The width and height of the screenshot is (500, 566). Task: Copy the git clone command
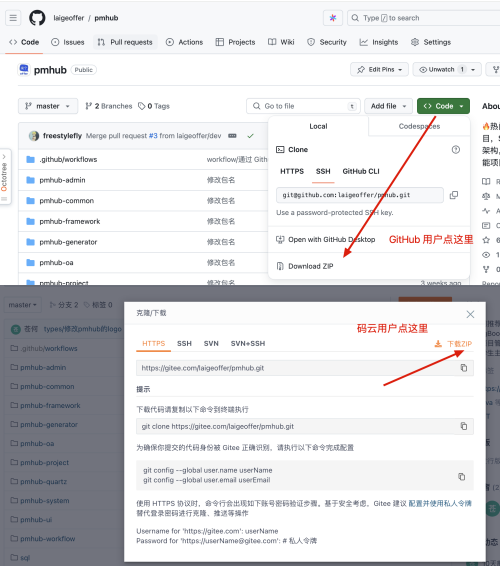coord(464,426)
